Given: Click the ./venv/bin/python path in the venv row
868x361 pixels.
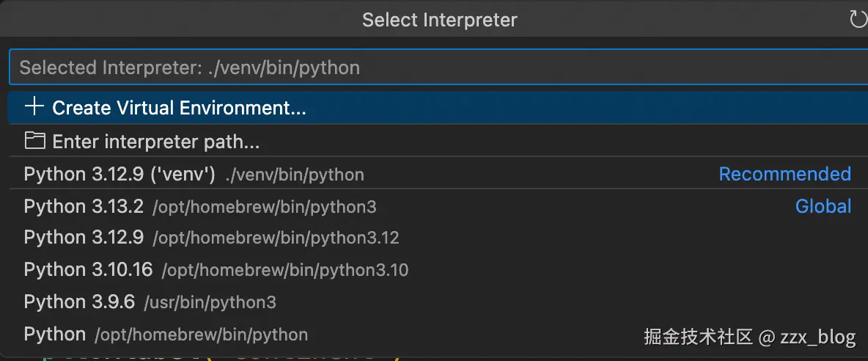Looking at the screenshot, I should (295, 175).
